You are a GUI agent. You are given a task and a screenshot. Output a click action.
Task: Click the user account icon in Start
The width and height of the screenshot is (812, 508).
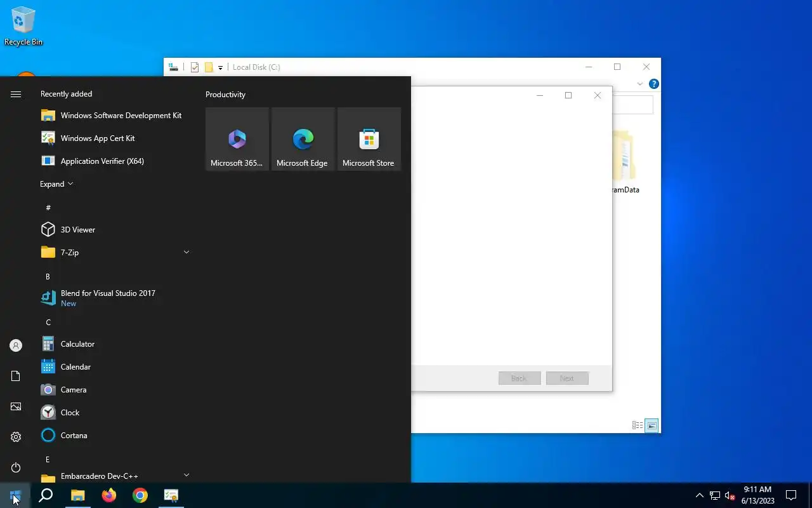(x=16, y=345)
